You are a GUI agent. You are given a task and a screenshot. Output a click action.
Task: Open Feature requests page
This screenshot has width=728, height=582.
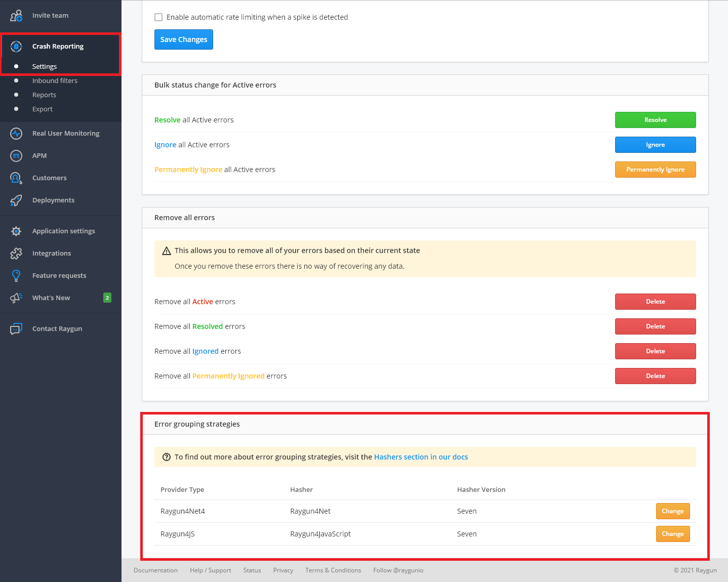point(59,276)
